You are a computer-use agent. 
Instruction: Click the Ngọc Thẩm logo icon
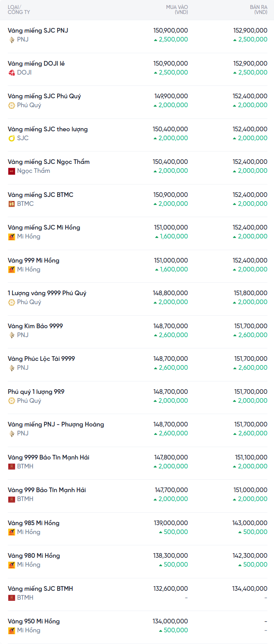pos(12,171)
